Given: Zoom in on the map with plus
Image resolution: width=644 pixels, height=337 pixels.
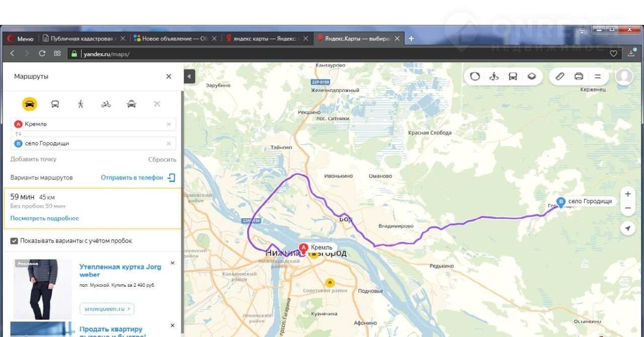Looking at the screenshot, I should point(627,194).
